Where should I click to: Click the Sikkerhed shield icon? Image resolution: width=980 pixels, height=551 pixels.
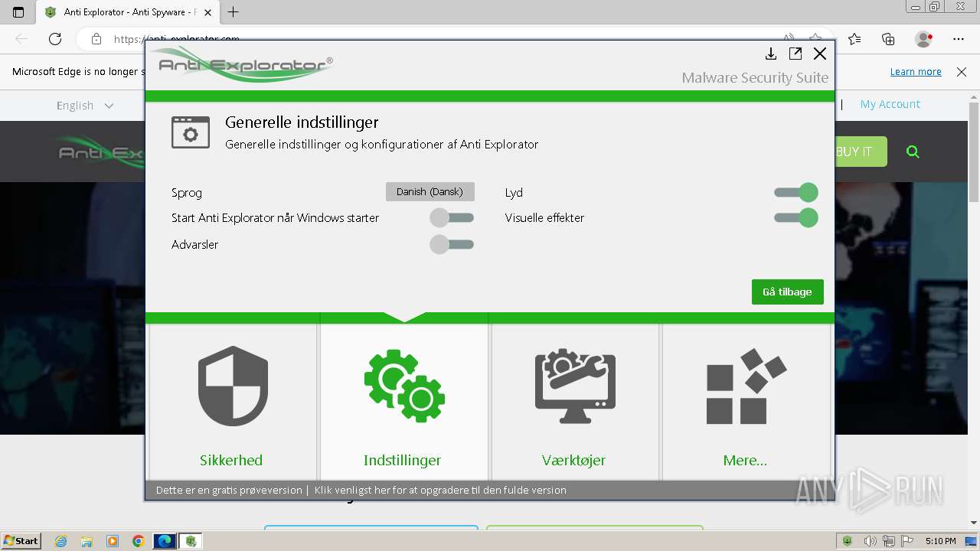[x=233, y=386]
